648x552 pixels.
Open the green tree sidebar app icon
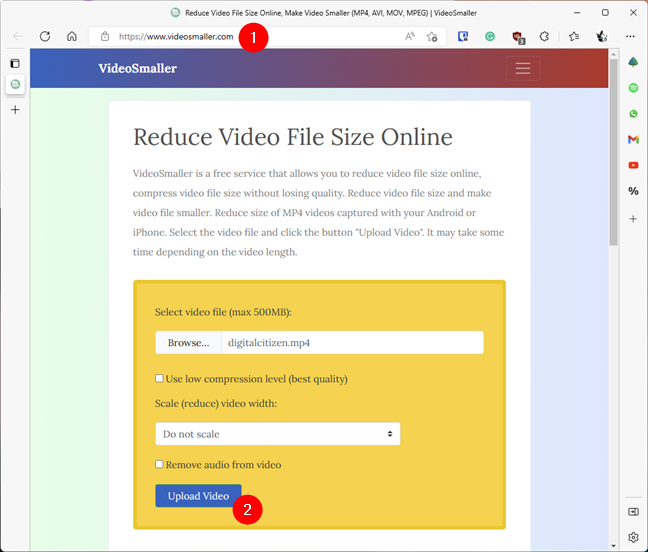pos(633,62)
